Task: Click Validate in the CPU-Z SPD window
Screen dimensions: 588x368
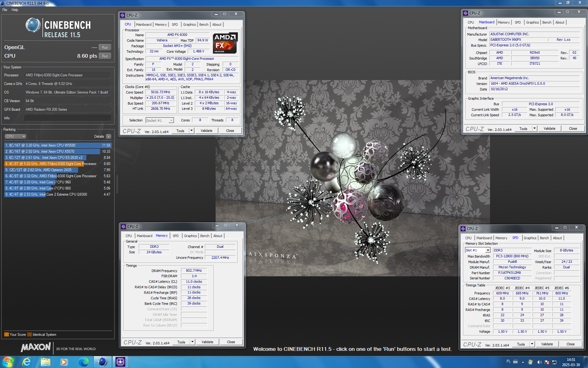Action: click(547, 344)
